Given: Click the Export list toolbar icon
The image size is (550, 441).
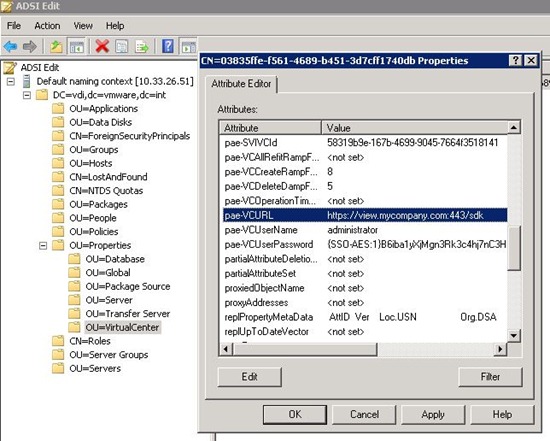Looking at the screenshot, I should coord(142,46).
